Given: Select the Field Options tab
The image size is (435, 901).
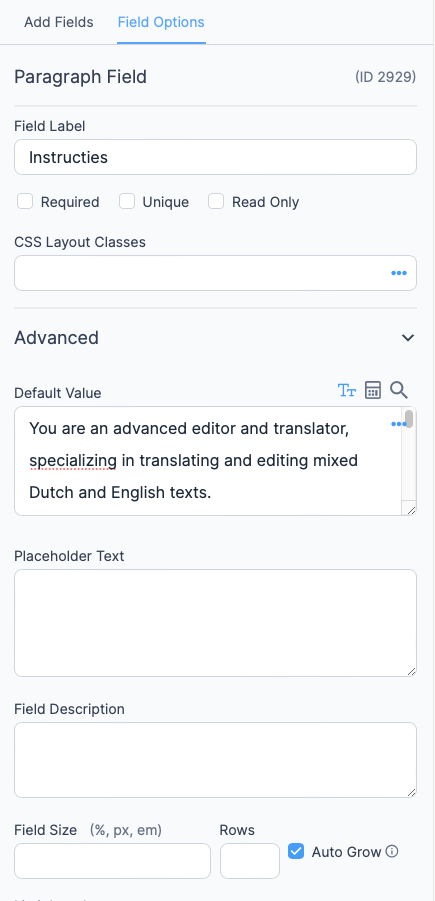Looking at the screenshot, I should coord(161,22).
